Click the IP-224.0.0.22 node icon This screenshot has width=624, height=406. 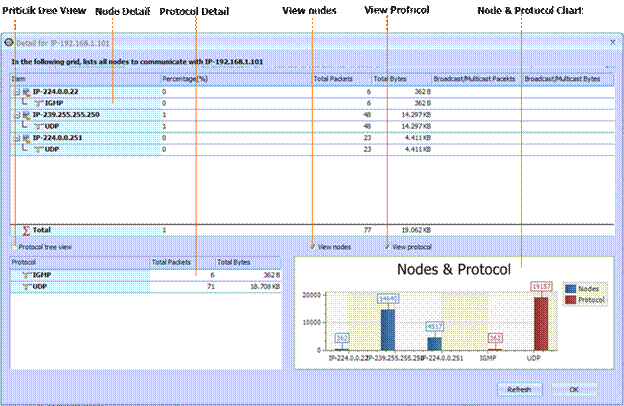(26, 92)
